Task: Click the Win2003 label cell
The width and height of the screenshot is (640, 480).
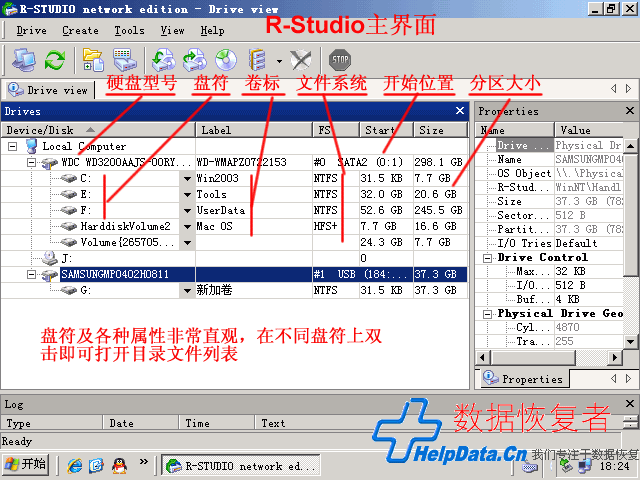Action: point(254,178)
